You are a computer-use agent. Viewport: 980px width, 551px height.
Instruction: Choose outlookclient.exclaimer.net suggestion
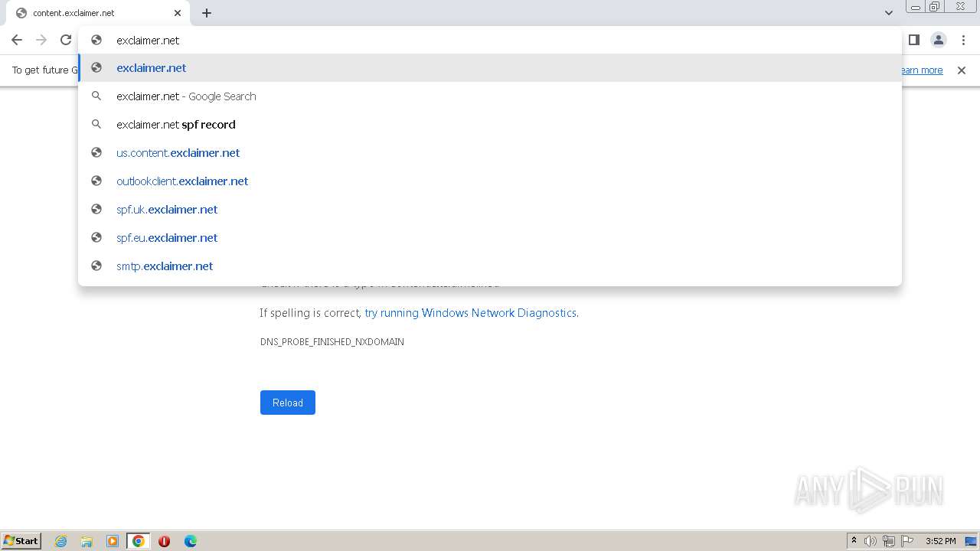(x=490, y=181)
